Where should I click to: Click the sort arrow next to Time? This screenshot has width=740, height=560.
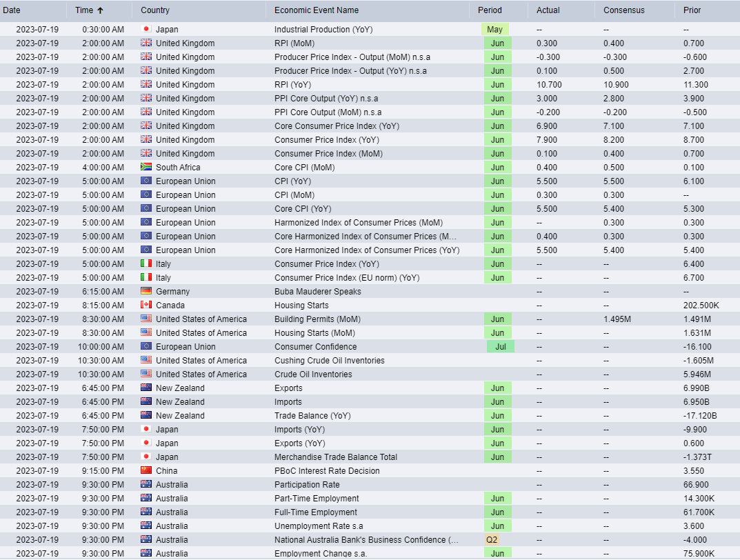pos(100,10)
